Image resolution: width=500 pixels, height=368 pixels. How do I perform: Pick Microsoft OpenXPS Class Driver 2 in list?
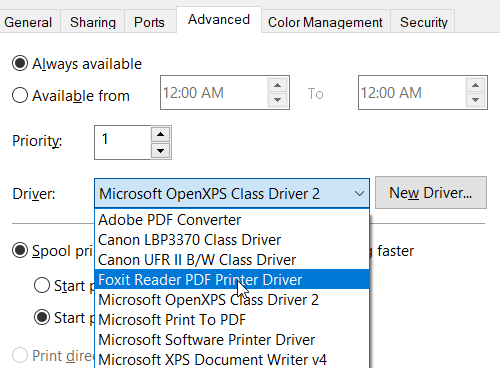(232, 299)
